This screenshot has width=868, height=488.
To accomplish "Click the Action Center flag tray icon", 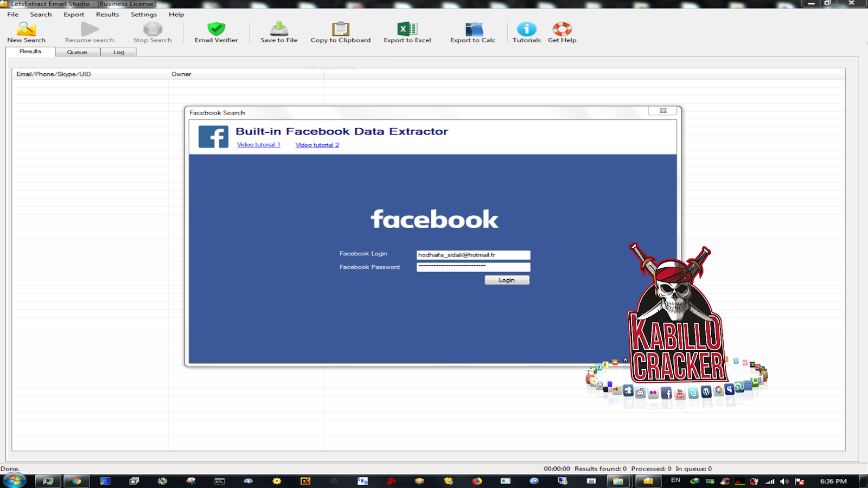I will coord(799,481).
